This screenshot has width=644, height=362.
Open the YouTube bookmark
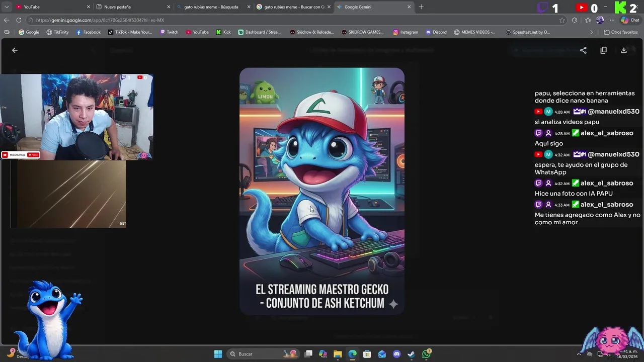[x=197, y=32]
